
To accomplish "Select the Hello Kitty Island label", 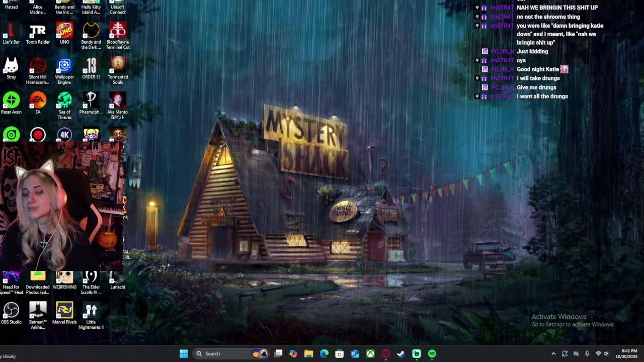I will 91,9.
